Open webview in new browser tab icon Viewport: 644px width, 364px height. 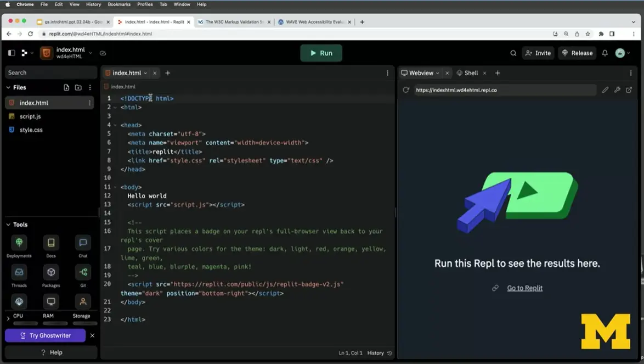[629, 90]
